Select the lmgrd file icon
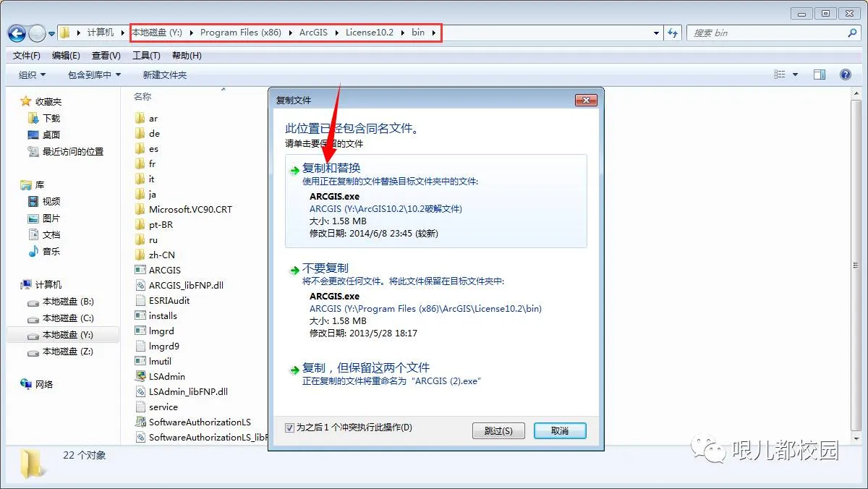This screenshot has width=868, height=489. tap(140, 331)
